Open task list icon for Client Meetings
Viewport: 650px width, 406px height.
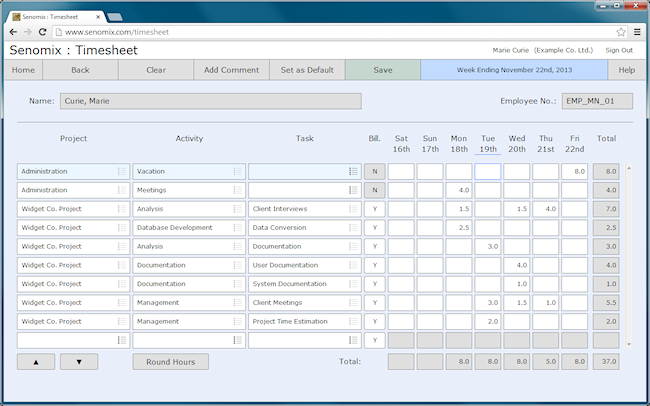[x=353, y=302]
